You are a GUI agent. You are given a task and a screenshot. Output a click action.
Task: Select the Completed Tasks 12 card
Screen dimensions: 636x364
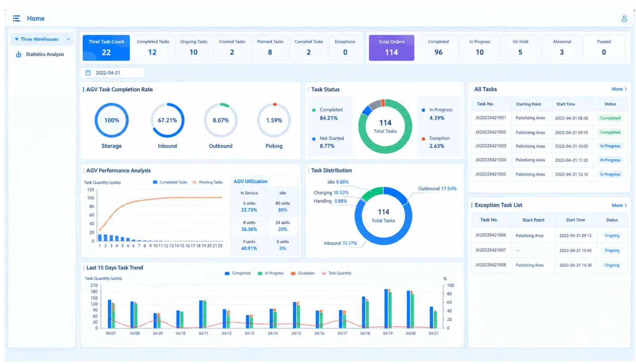click(x=153, y=48)
